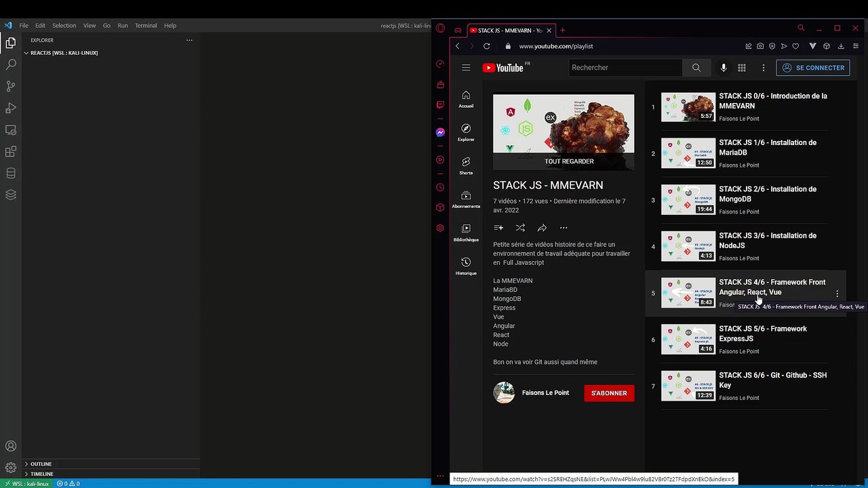Go back in the Opera browser
Screen dimensions: 868x488
[458, 46]
